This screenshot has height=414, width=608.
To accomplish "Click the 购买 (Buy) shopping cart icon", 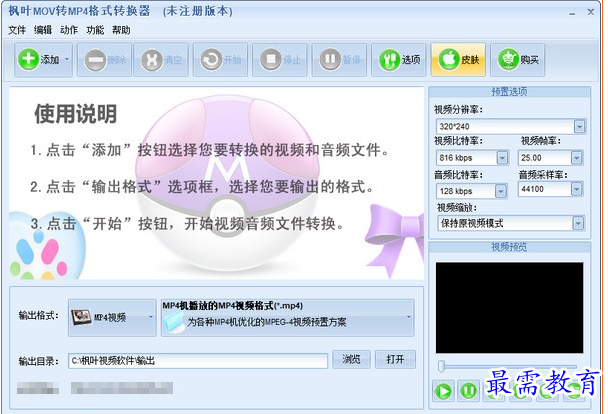I will click(508, 59).
